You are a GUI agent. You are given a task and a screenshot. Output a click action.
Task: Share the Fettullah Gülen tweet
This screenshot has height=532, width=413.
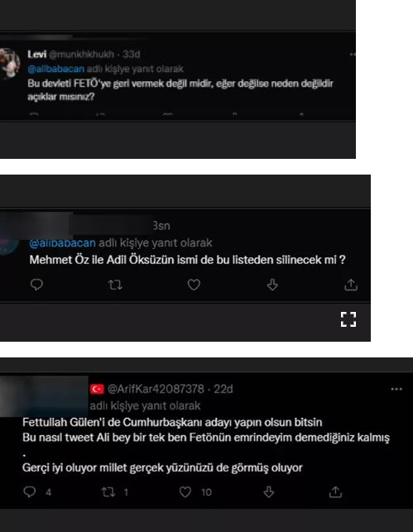click(x=335, y=492)
